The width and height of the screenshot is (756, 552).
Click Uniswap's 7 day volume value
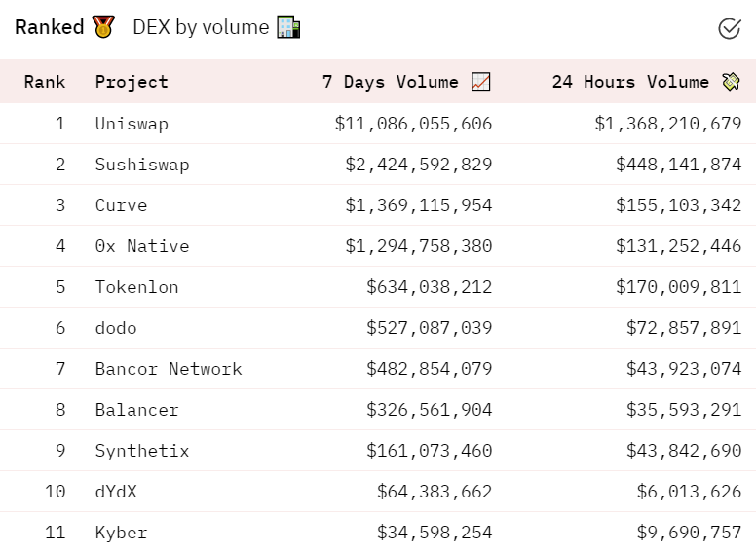[x=413, y=124]
